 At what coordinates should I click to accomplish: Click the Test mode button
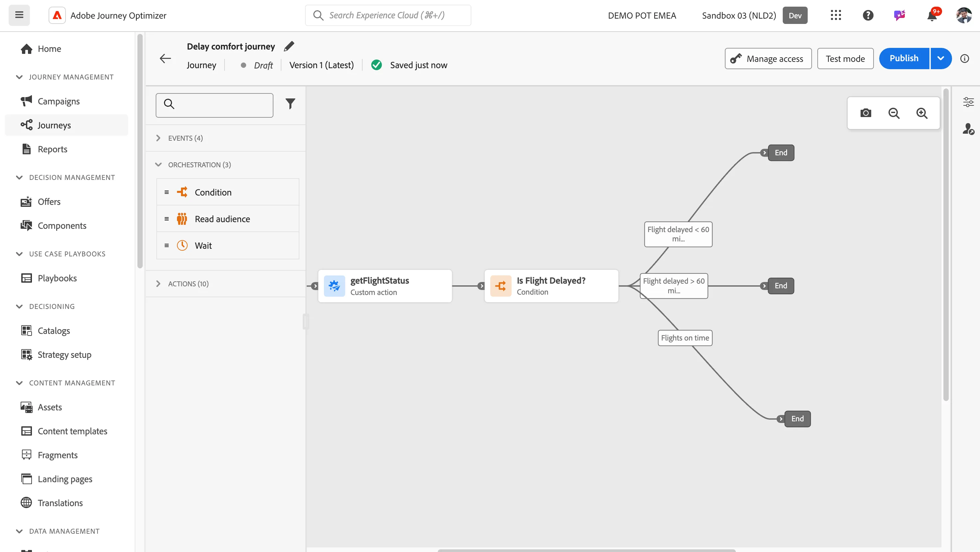tap(845, 58)
